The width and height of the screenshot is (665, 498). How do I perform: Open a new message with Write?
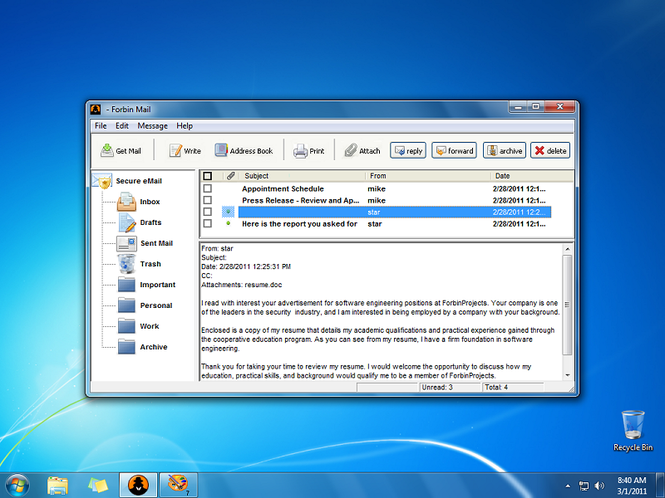[x=184, y=151]
